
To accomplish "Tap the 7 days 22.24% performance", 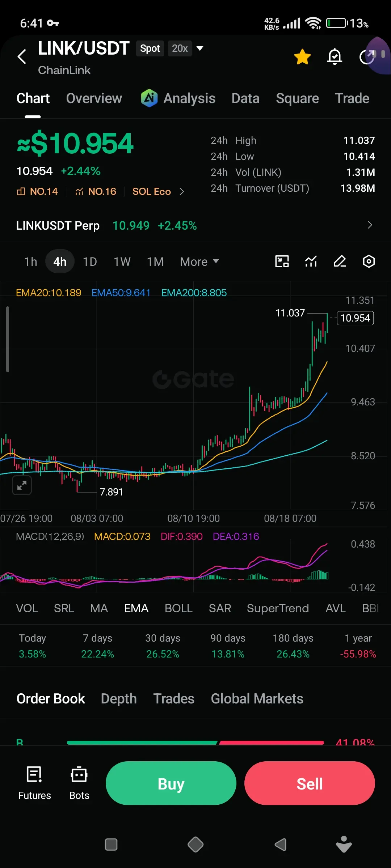I will (x=97, y=646).
